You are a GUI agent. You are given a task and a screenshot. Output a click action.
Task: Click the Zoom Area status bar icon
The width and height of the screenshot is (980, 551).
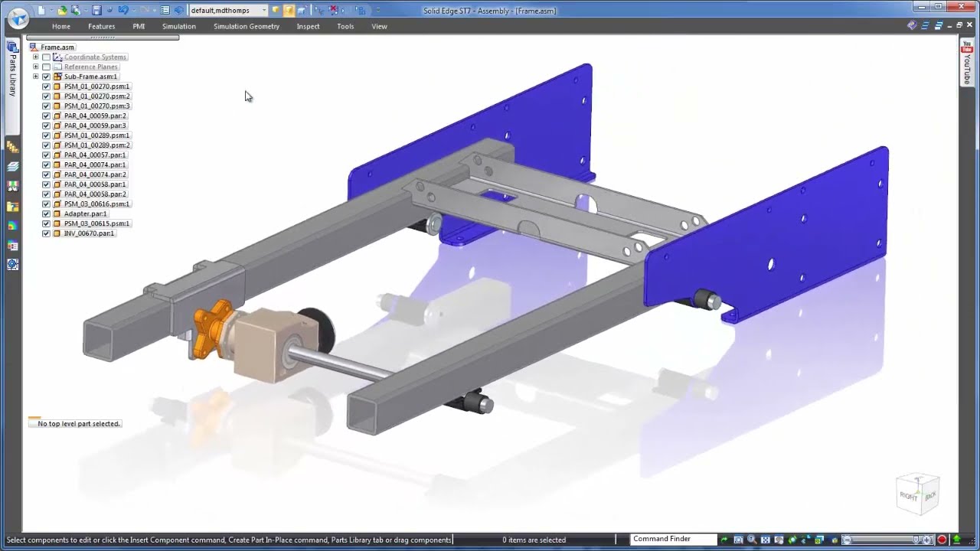[738, 540]
